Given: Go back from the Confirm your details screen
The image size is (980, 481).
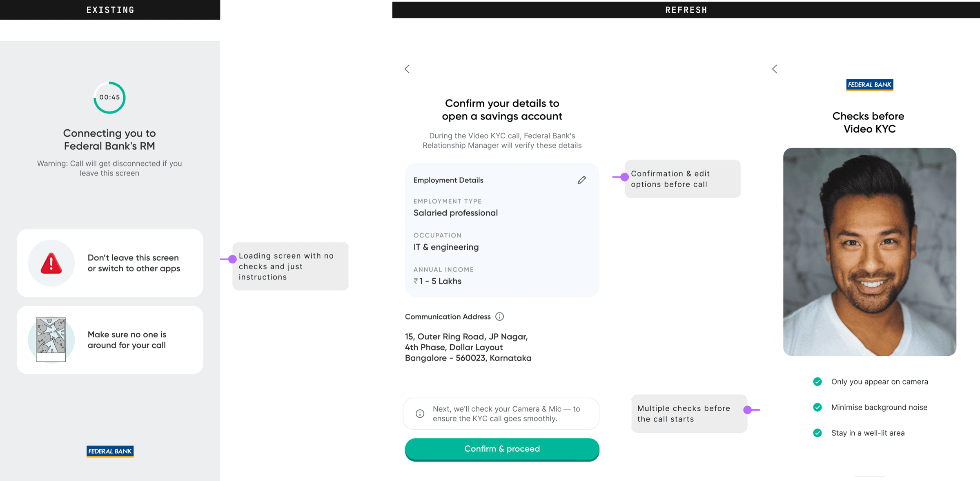Looking at the screenshot, I should 407,69.
